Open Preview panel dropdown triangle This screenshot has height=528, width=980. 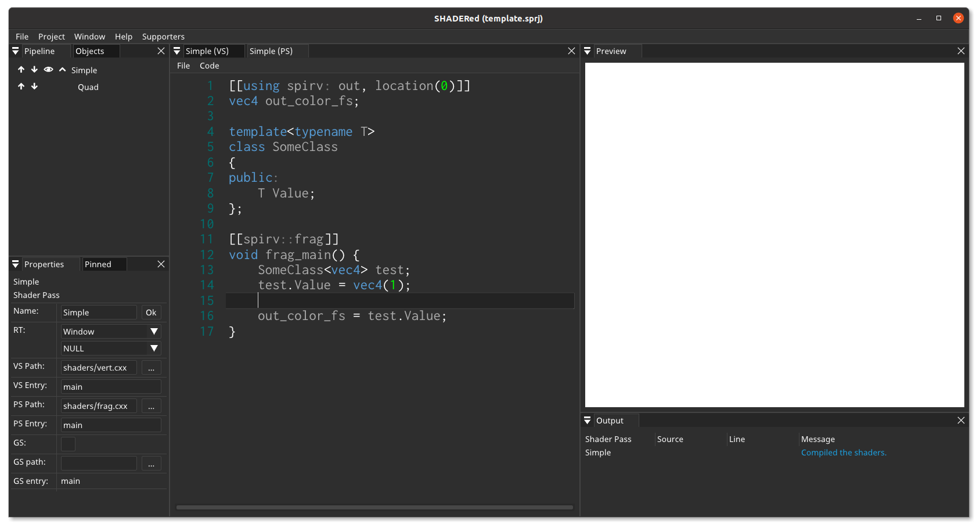[588, 51]
